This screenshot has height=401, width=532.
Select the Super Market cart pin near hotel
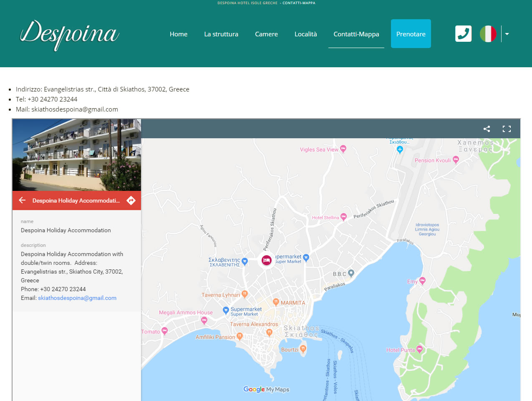(306, 258)
